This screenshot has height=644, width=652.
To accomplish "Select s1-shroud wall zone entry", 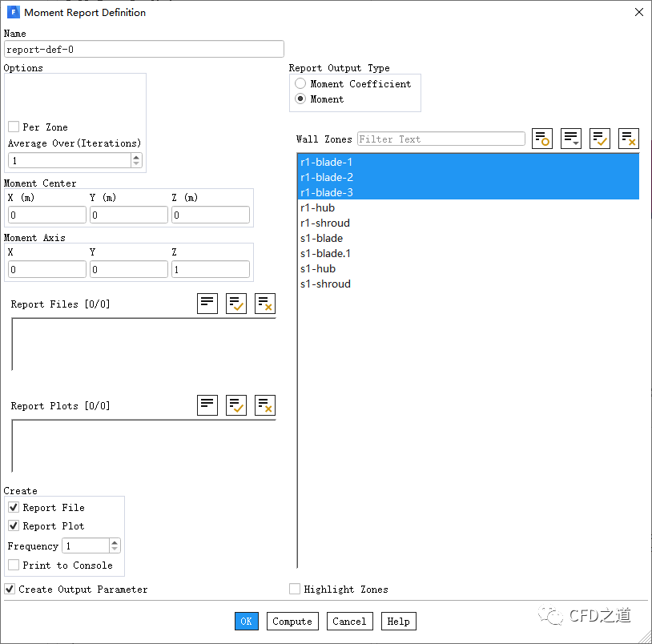I will [x=325, y=284].
